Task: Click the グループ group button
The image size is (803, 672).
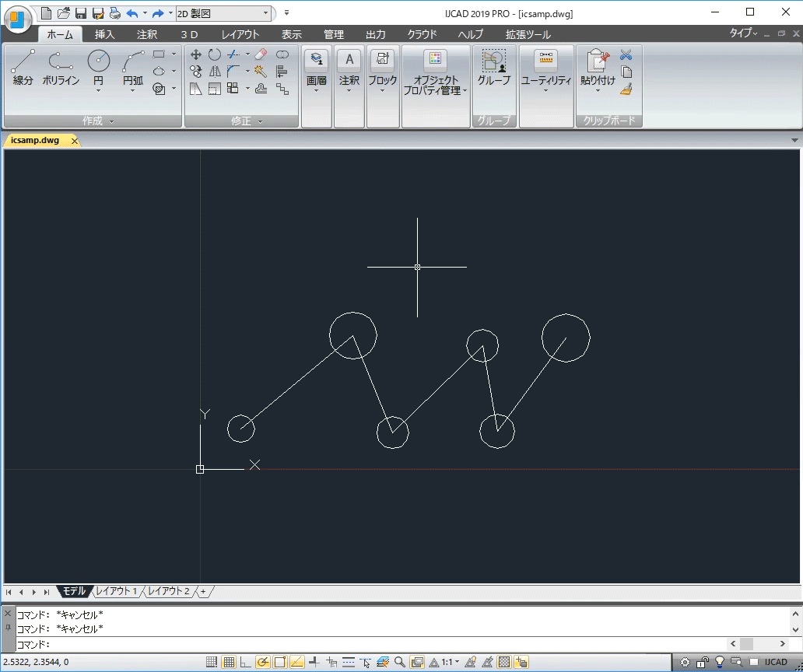Action: pos(494,68)
